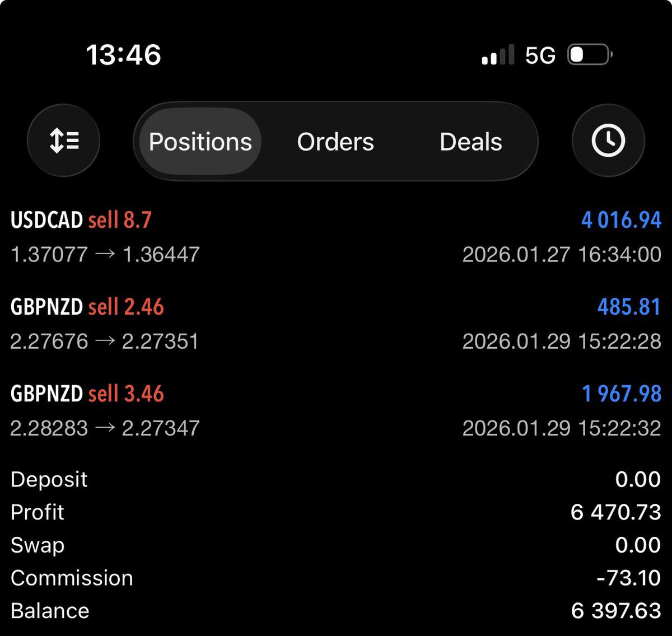
Task: Tap the balance value 6 397.63
Action: point(616,611)
